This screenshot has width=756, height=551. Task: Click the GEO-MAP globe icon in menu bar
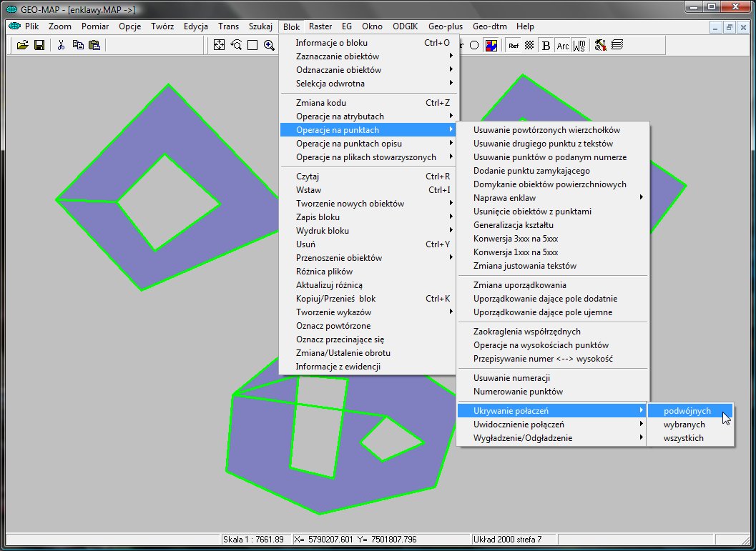[x=15, y=26]
